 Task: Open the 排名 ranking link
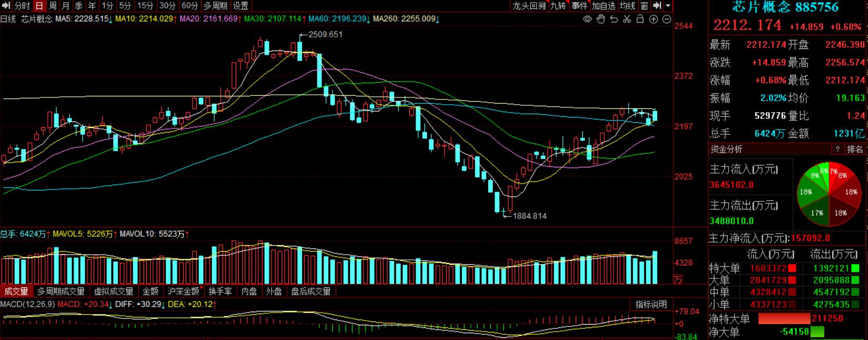click(855, 149)
